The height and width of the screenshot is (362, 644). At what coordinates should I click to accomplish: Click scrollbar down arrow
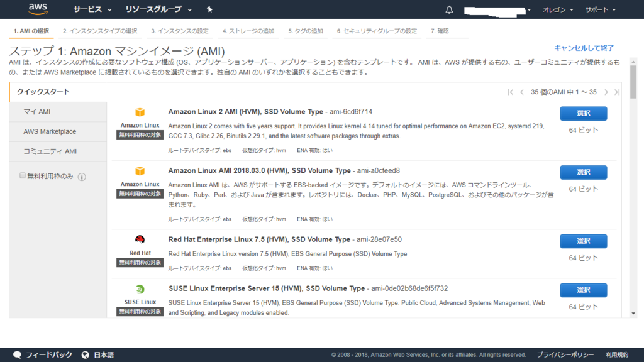click(633, 314)
